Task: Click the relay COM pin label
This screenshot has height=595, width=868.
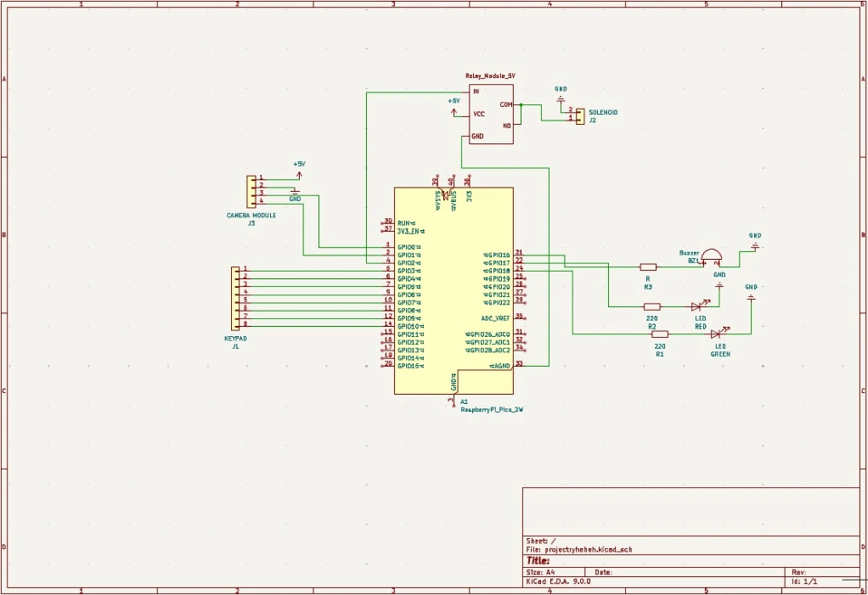Action: coord(506,104)
